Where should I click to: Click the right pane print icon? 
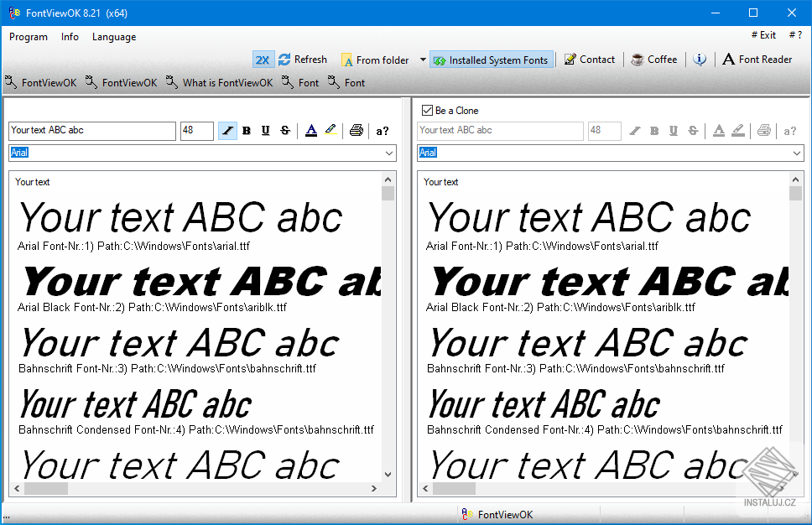pos(764,131)
